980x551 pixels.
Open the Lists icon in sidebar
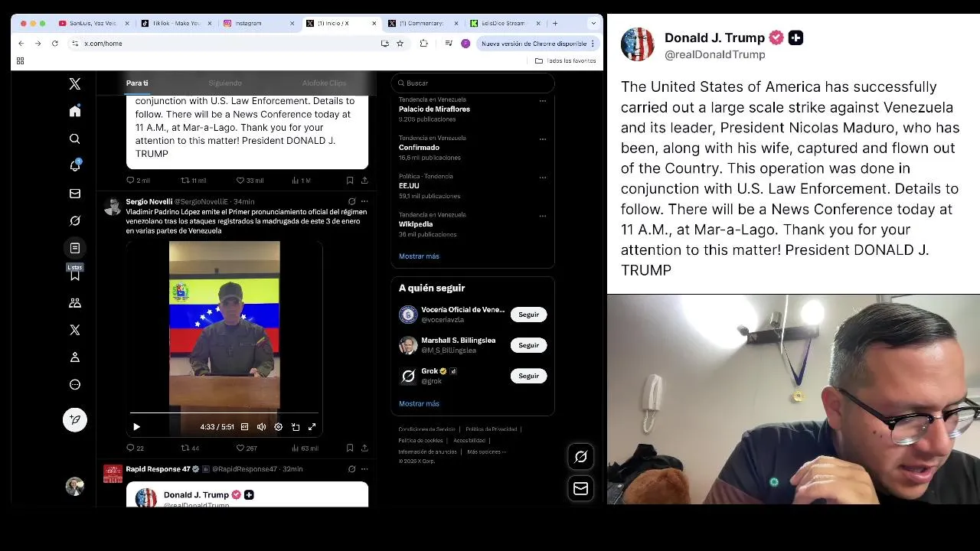(75, 248)
